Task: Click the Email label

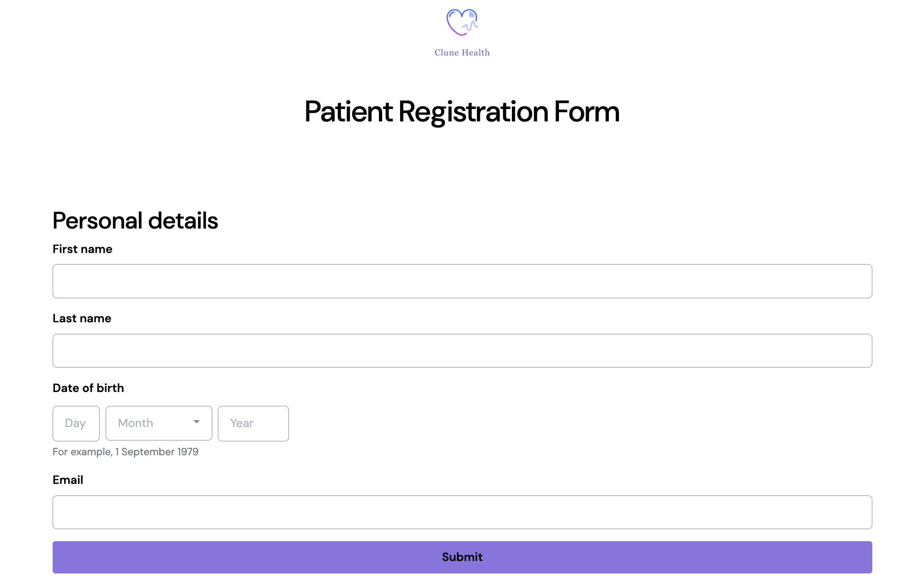Action: coord(68,480)
